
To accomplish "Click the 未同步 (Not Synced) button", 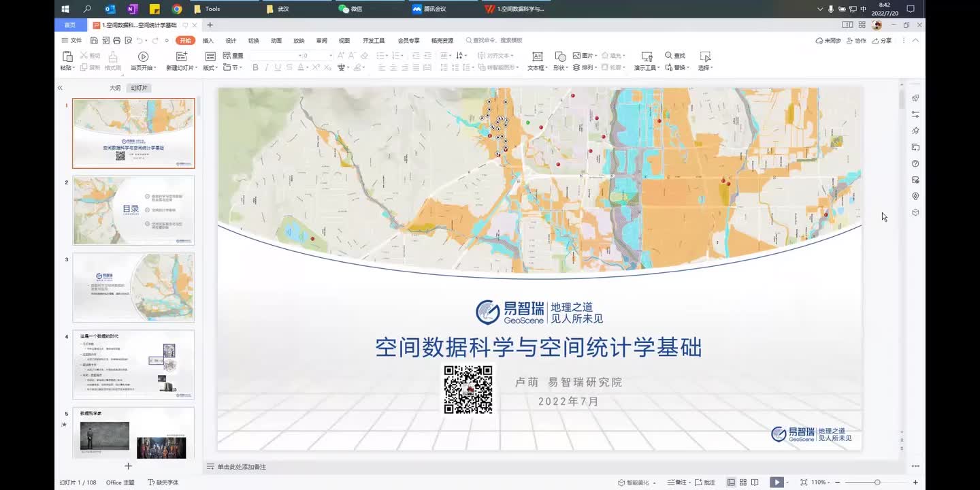I will [x=828, y=41].
